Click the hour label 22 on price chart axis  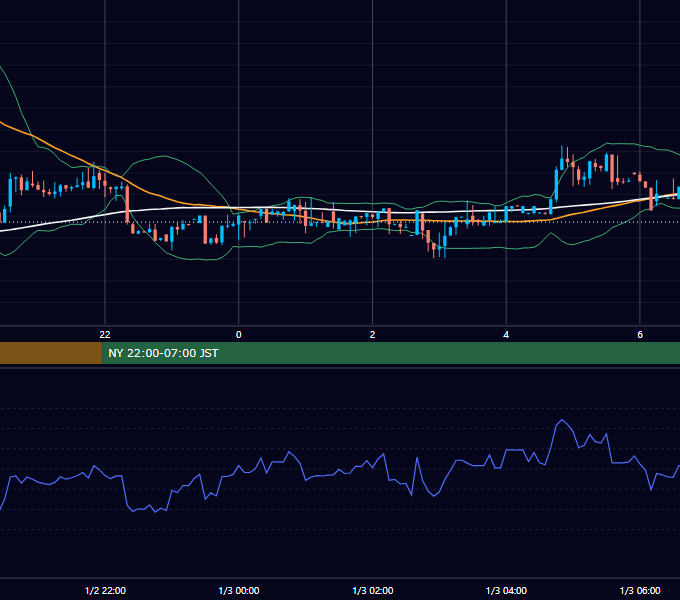pyautogui.click(x=105, y=334)
